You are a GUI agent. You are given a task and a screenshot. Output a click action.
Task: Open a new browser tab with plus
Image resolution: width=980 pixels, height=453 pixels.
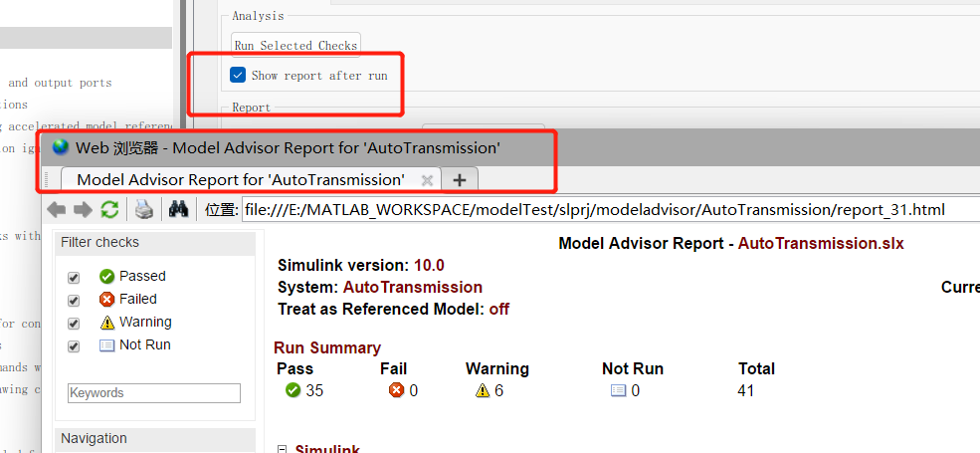(460, 179)
